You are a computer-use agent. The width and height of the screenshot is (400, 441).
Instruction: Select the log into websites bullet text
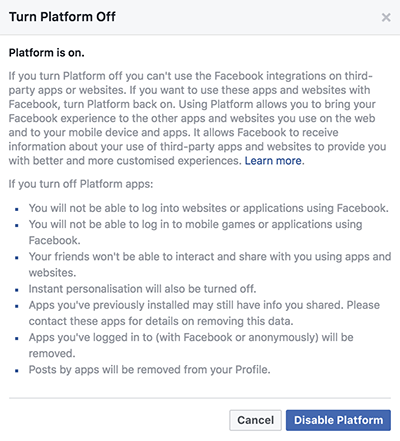pyautogui.click(x=209, y=208)
